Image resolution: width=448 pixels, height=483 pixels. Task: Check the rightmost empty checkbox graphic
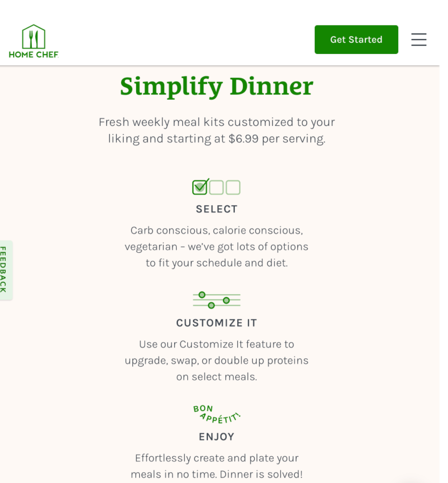coord(232,187)
